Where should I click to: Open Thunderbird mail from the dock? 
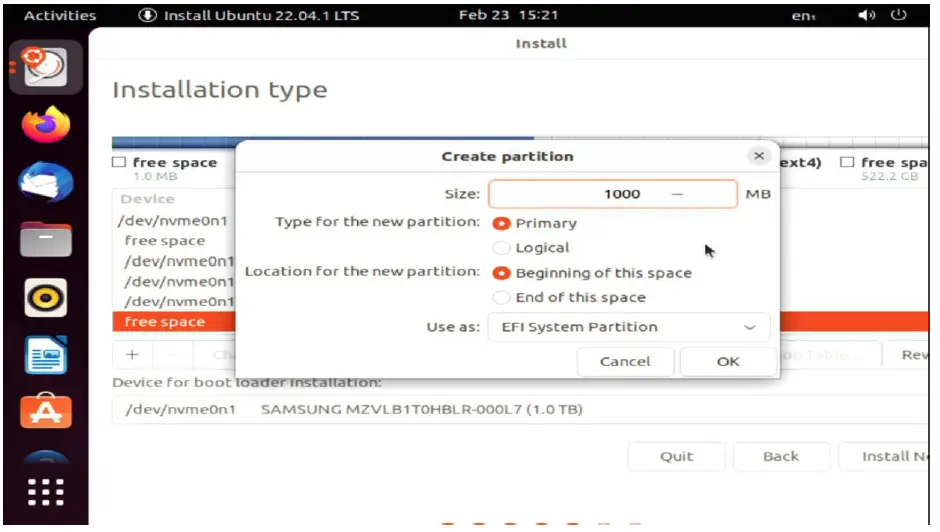click(x=46, y=182)
